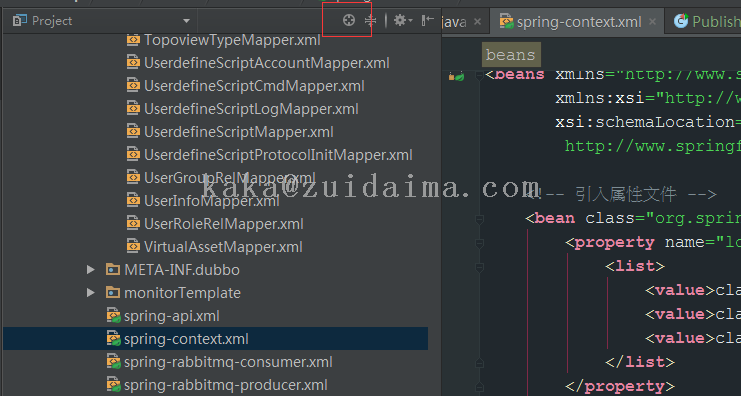
Task: Select UserdefineScriptAccountMapper.xml file
Action: click(267, 63)
